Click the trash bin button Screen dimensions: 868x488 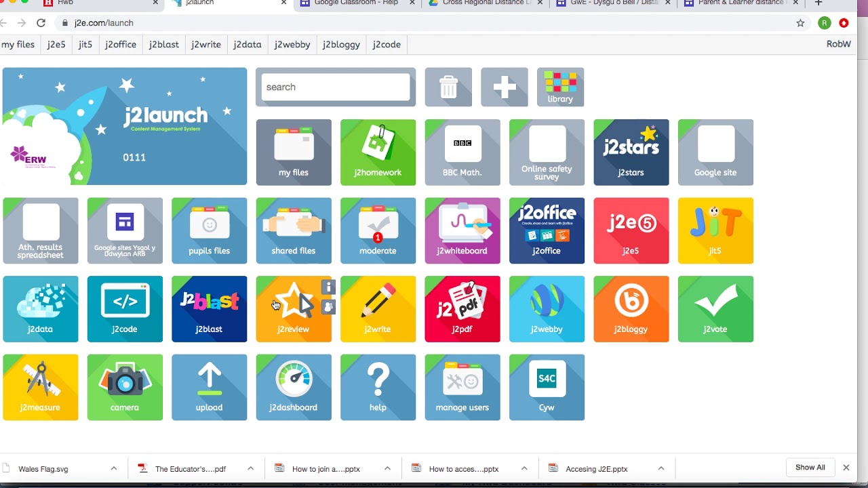pyautogui.click(x=448, y=87)
